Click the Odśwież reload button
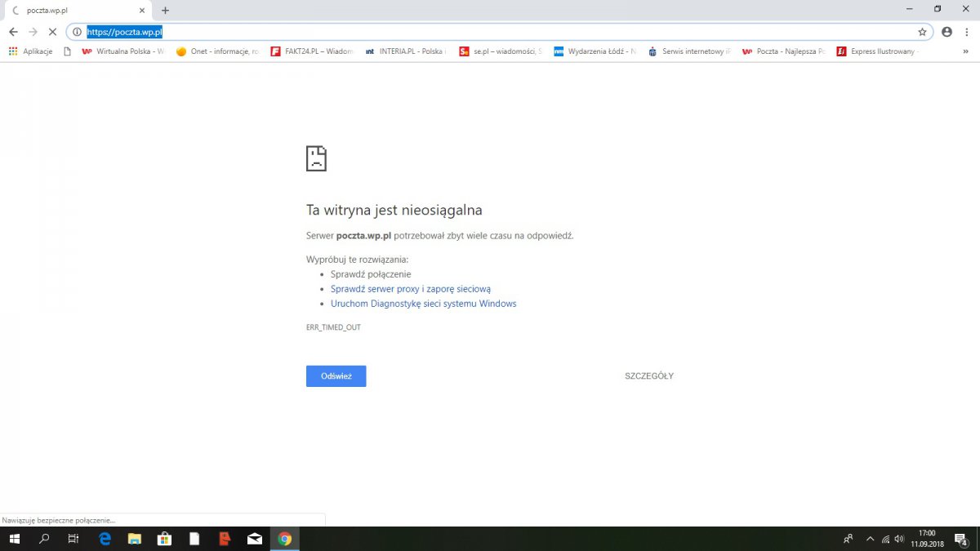 pos(336,376)
